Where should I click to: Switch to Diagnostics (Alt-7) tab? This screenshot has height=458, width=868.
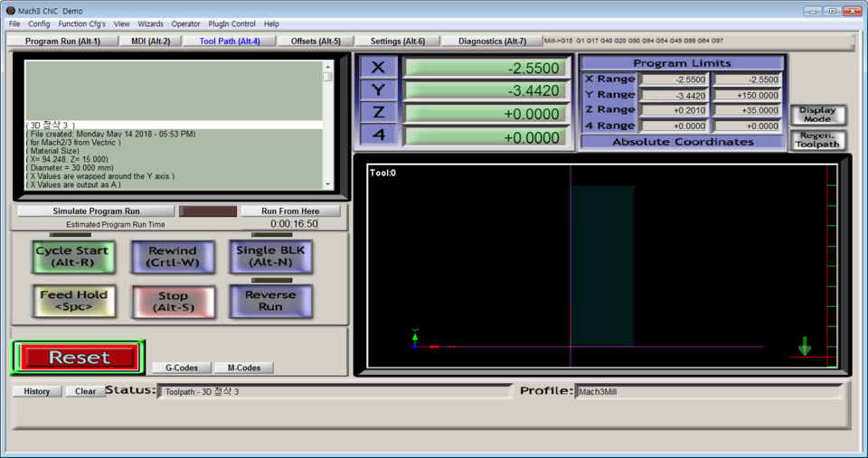(x=492, y=41)
